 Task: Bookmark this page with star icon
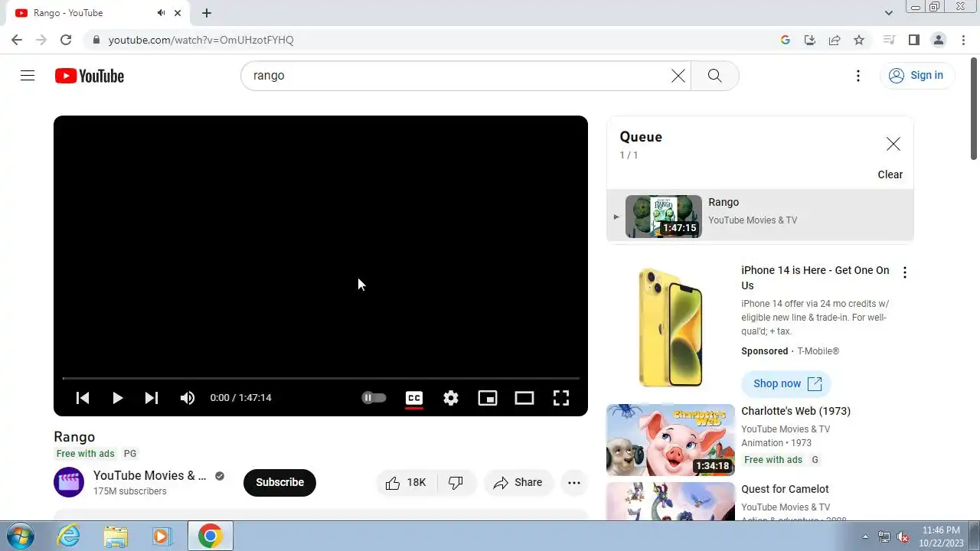(859, 40)
